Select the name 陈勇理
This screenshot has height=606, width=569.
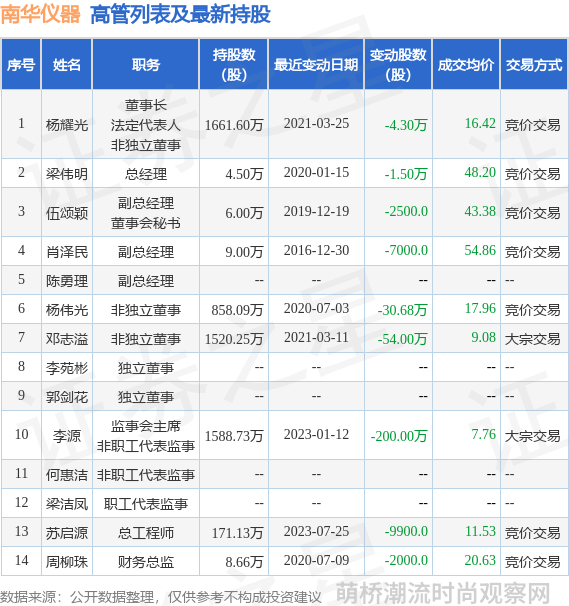[x=67, y=281]
